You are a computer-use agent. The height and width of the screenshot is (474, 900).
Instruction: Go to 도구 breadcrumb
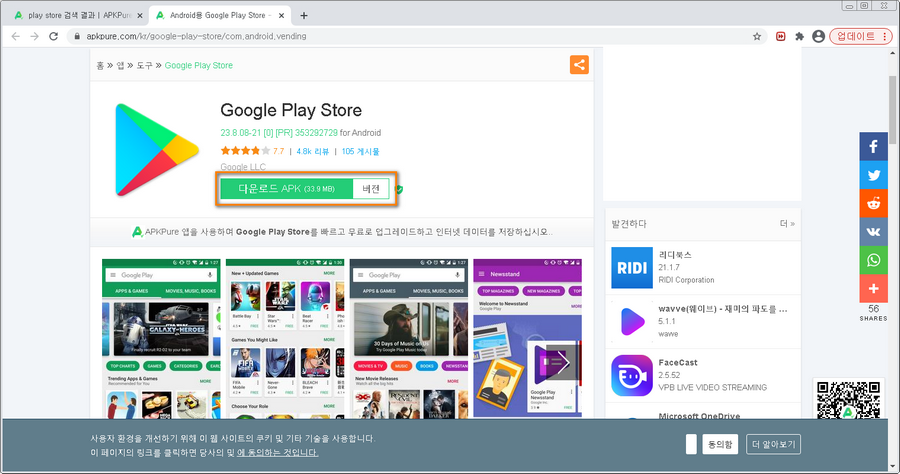point(144,65)
